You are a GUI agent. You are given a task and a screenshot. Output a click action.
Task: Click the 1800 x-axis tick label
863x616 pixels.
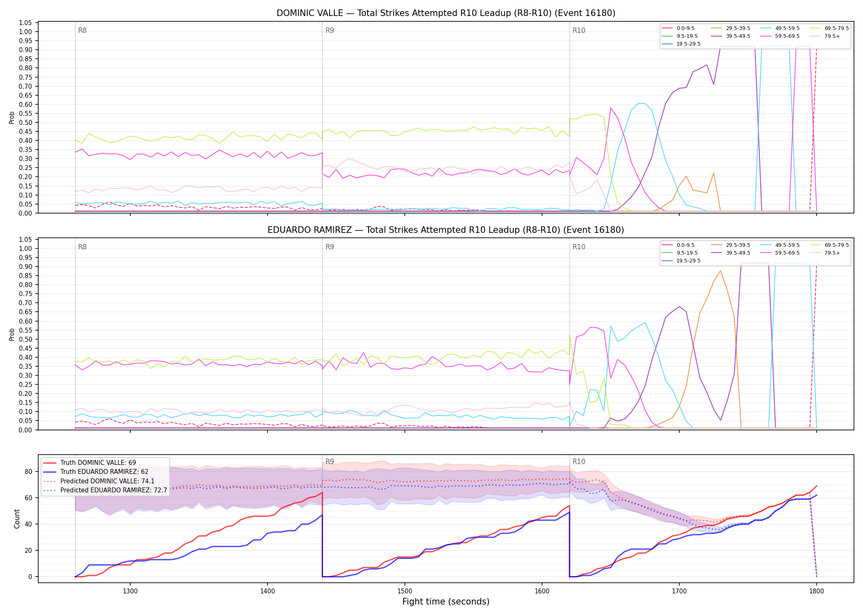coord(817,591)
